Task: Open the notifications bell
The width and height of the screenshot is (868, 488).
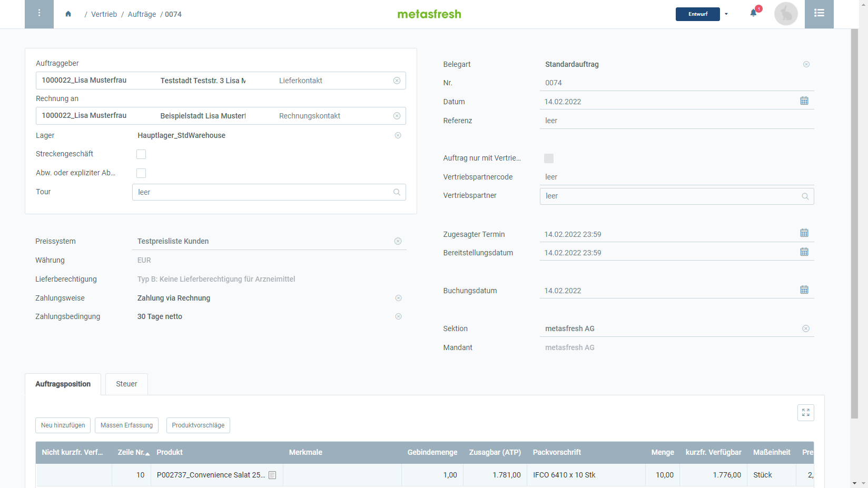Action: point(753,14)
